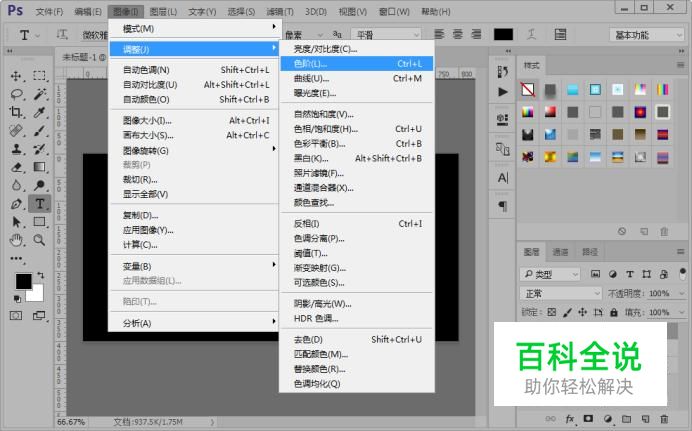Select the Crop tool
Viewport: 692px width, 431px height.
pyautogui.click(x=16, y=112)
